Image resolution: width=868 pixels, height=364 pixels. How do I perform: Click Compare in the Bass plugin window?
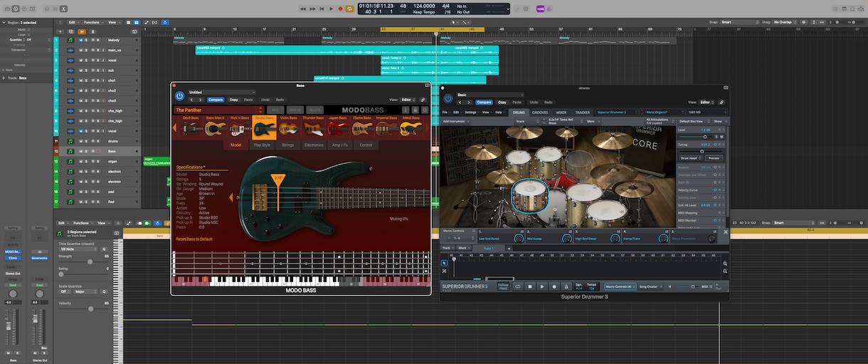[x=216, y=100]
